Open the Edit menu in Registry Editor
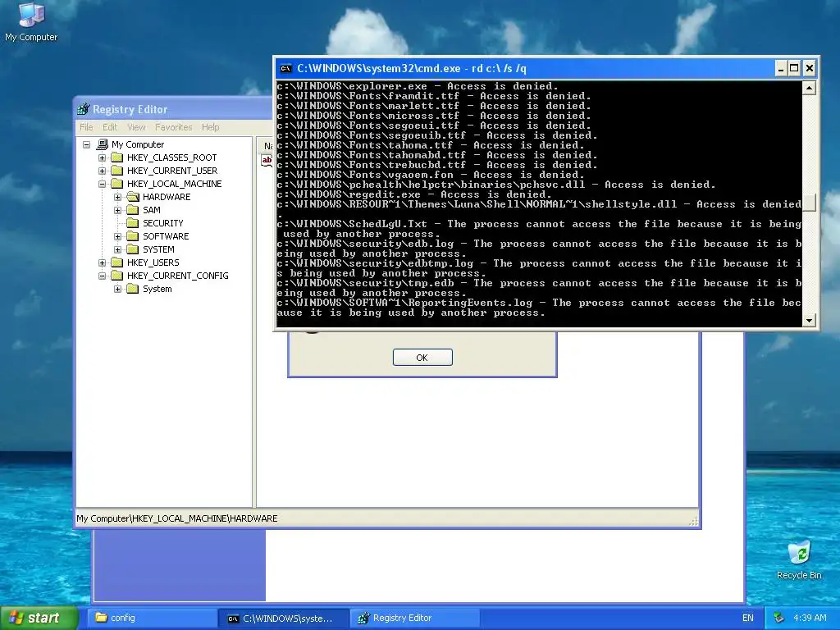The width and height of the screenshot is (840, 630). 110,127
